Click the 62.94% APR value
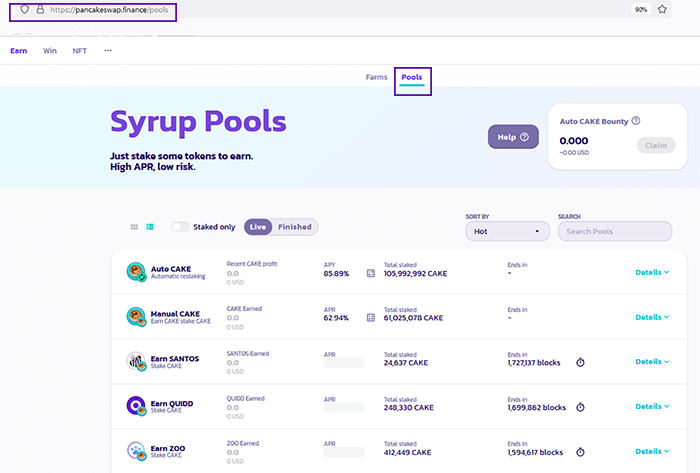Image resolution: width=700 pixels, height=473 pixels. (x=336, y=318)
